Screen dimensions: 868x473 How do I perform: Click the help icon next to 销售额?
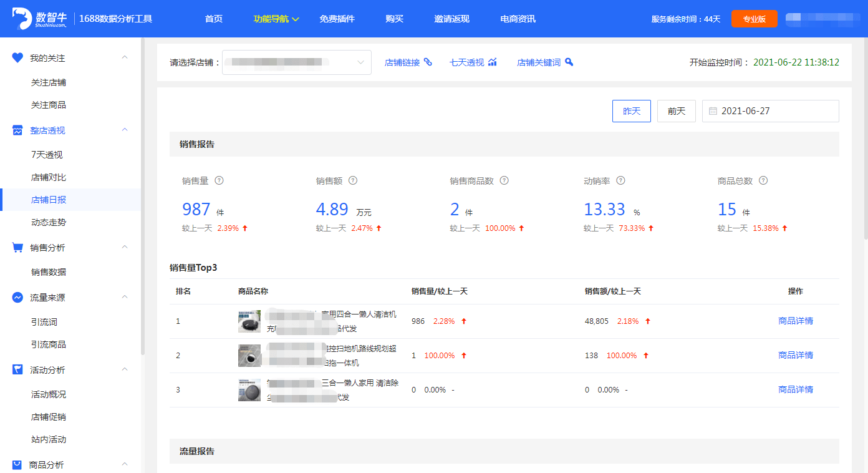pyautogui.click(x=353, y=180)
